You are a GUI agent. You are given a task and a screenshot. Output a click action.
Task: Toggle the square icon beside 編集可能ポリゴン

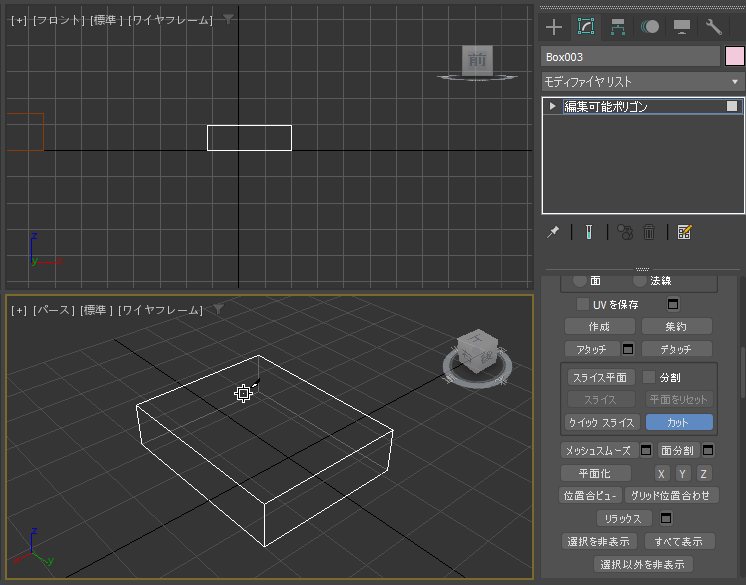point(732,106)
